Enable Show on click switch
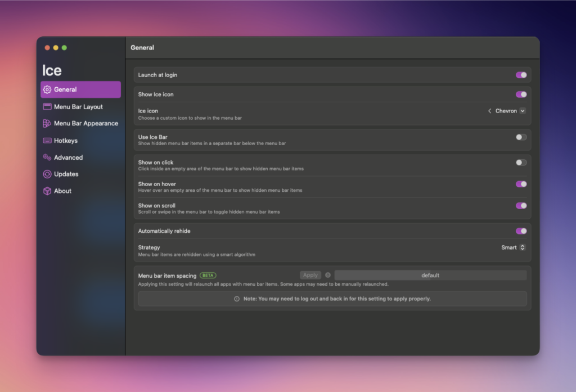The height and width of the screenshot is (392, 576). [521, 163]
